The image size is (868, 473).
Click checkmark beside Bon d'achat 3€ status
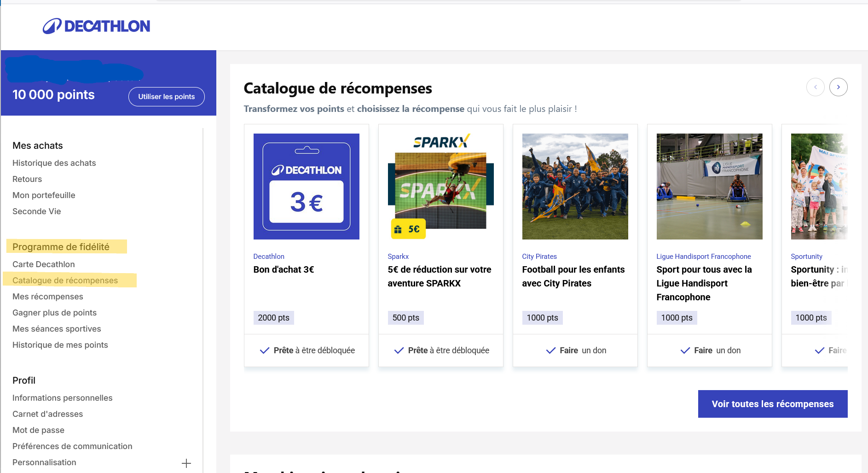click(x=265, y=350)
